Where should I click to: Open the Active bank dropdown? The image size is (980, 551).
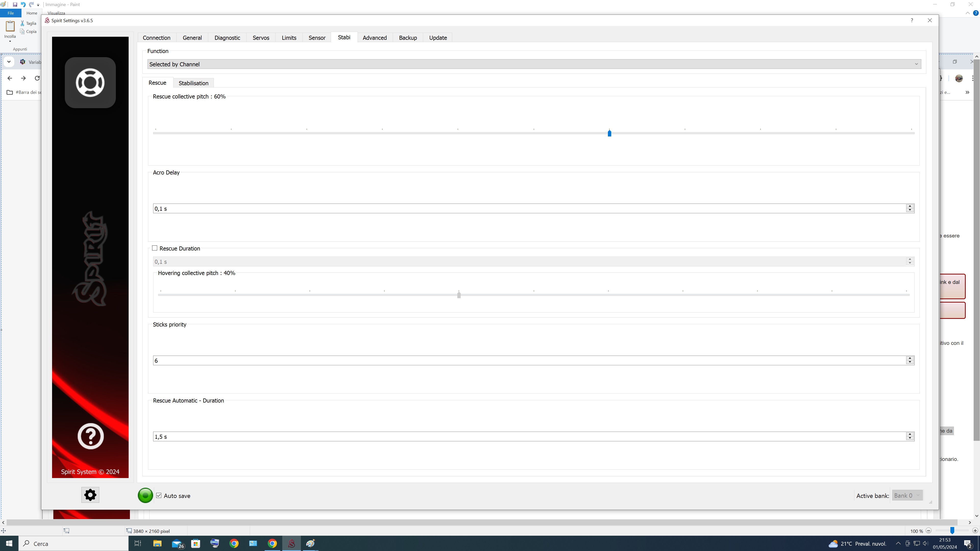point(907,495)
